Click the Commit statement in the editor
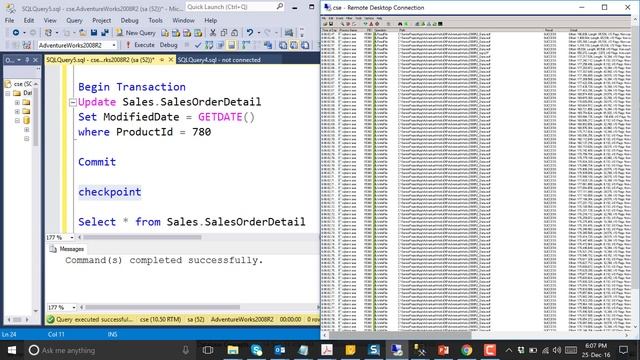The height and width of the screenshot is (360, 640). [x=97, y=162]
